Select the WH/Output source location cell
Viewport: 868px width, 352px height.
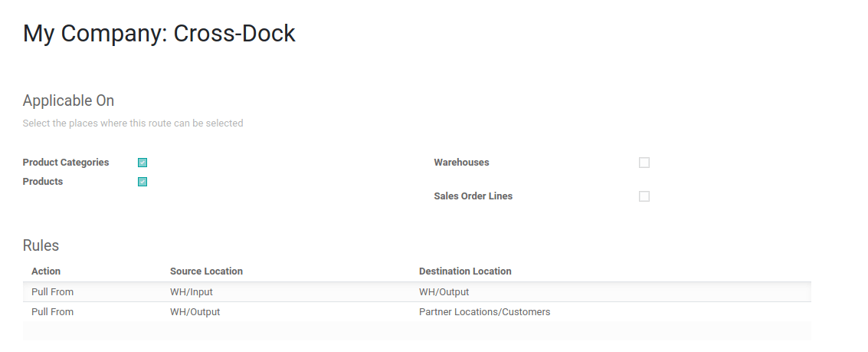(195, 312)
